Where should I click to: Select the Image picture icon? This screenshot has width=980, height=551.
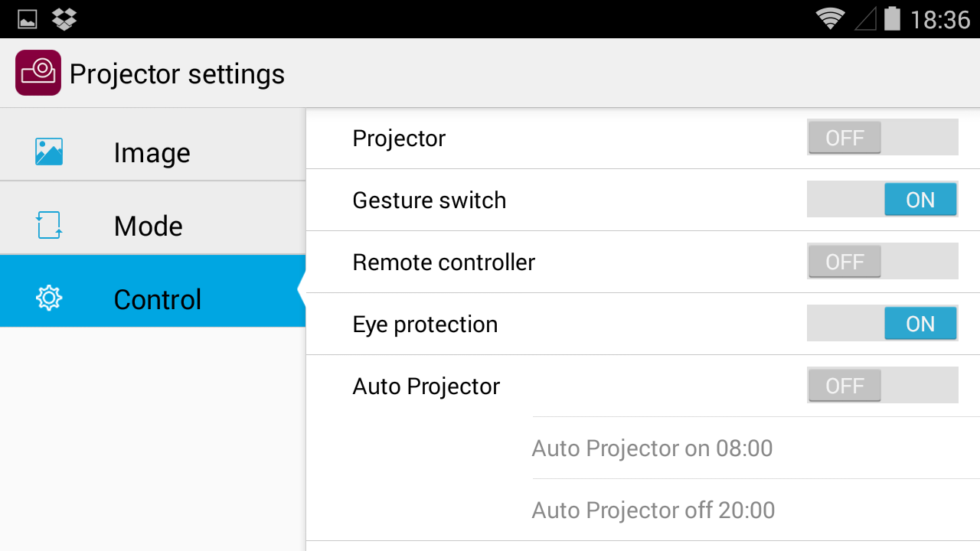(49, 152)
